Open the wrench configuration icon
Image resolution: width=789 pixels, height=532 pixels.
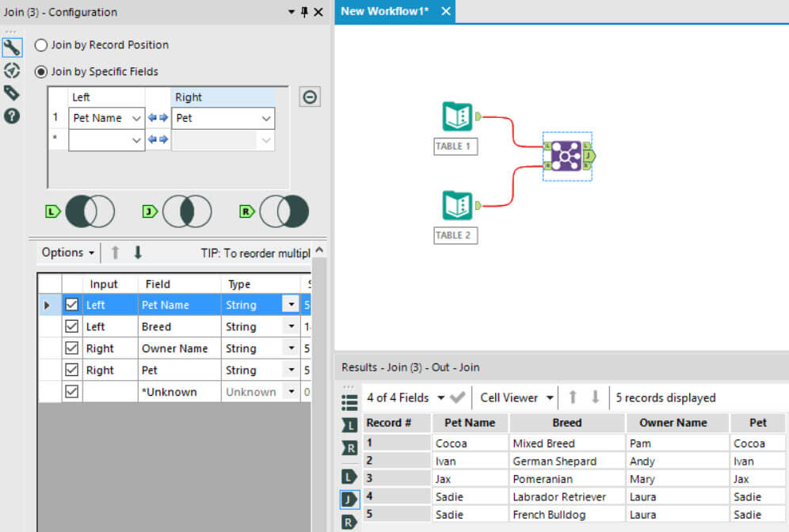[12, 47]
